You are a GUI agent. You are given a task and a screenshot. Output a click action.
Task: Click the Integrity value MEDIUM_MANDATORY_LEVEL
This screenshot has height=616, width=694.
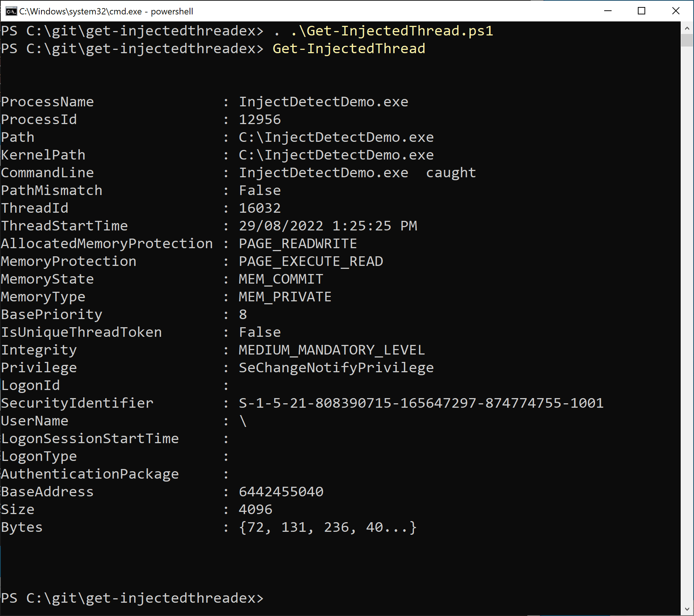tap(332, 350)
